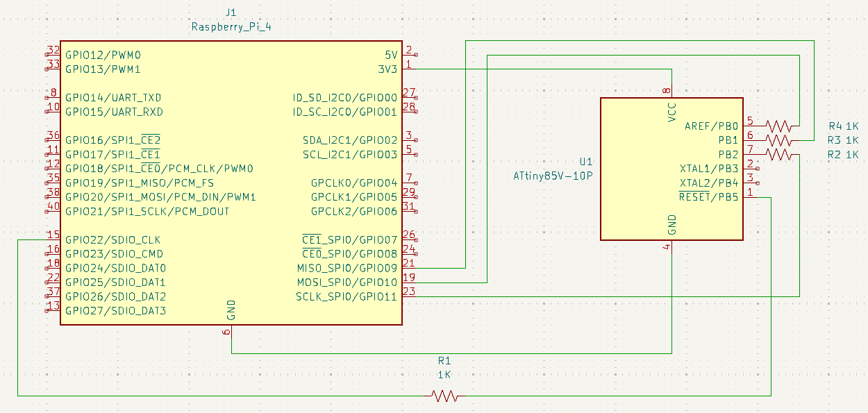Click the MOSI_SPI0/GPIO10 pin label

[347, 283]
